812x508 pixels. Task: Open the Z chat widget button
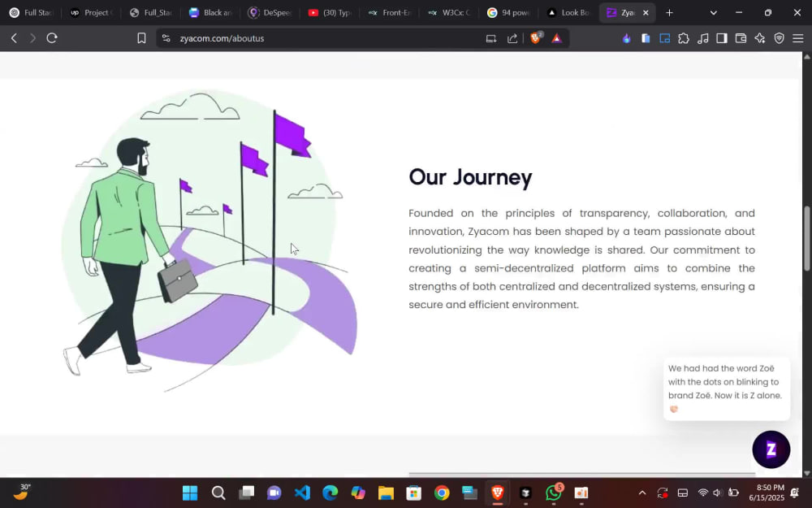pos(771,449)
